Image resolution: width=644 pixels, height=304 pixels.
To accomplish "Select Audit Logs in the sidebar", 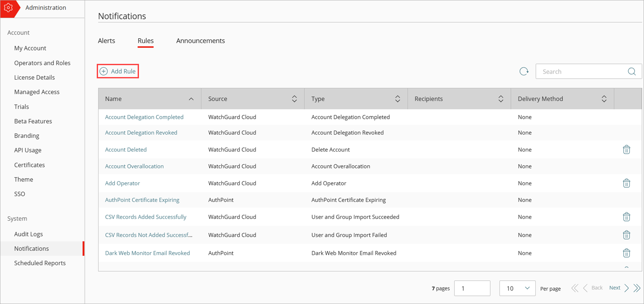I will click(28, 234).
